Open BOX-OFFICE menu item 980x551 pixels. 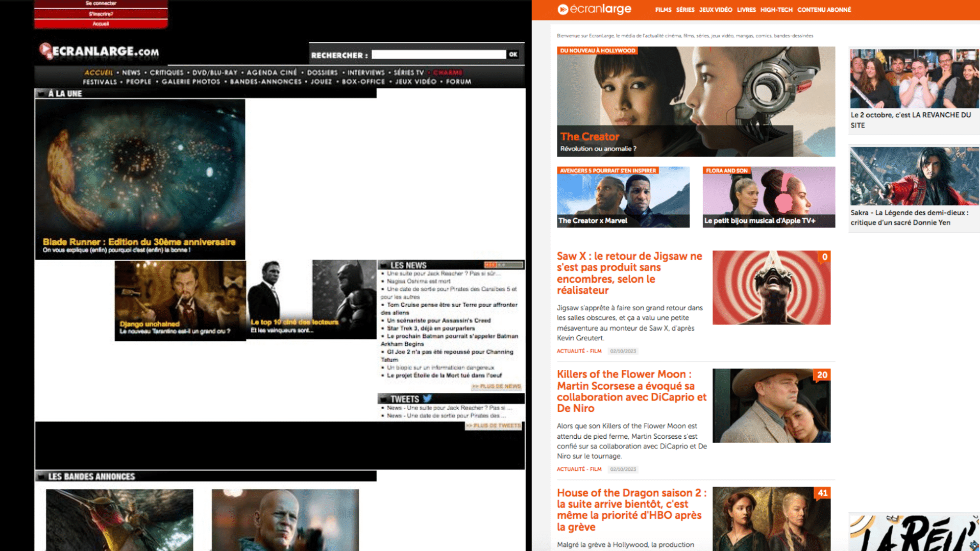coord(363,82)
